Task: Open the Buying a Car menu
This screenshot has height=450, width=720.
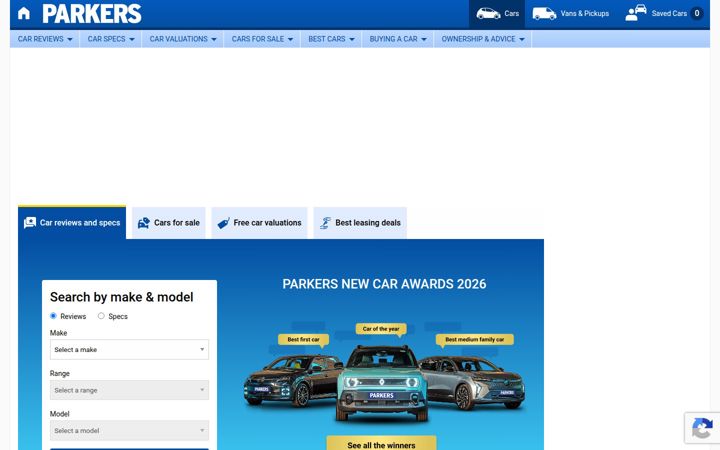Action: point(398,39)
